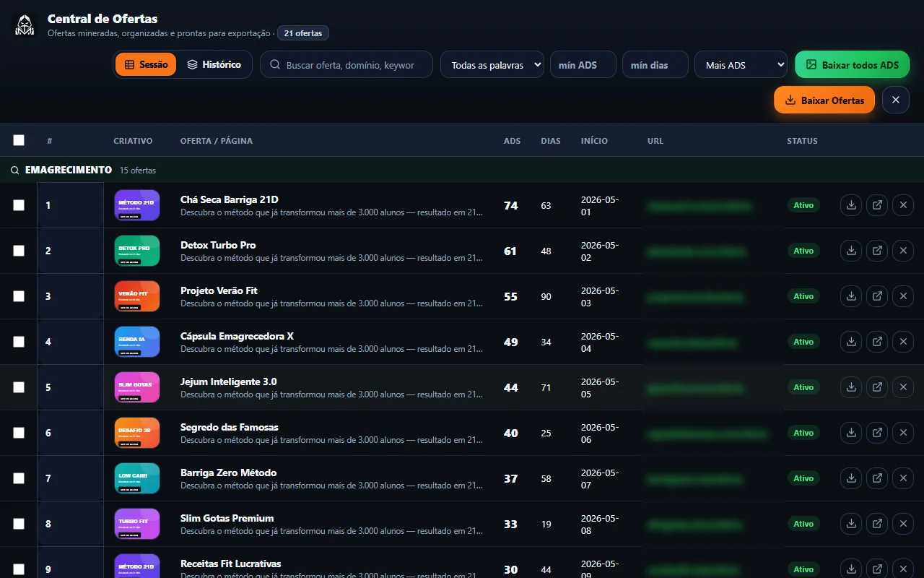Click Baixar todos ADS button
The height and width of the screenshot is (578, 924).
click(x=852, y=64)
